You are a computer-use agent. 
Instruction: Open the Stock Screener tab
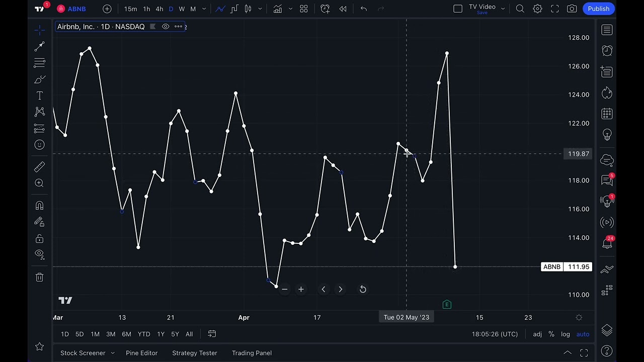(83, 353)
